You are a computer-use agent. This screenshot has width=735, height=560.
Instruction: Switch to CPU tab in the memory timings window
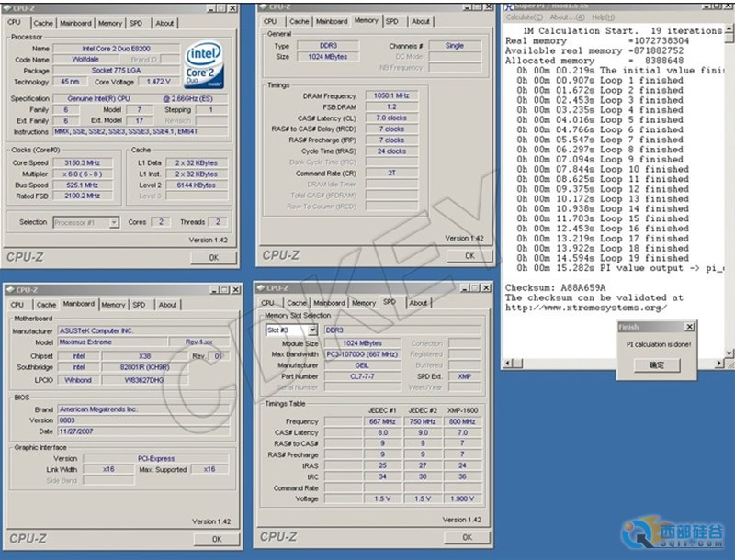pos(270,21)
